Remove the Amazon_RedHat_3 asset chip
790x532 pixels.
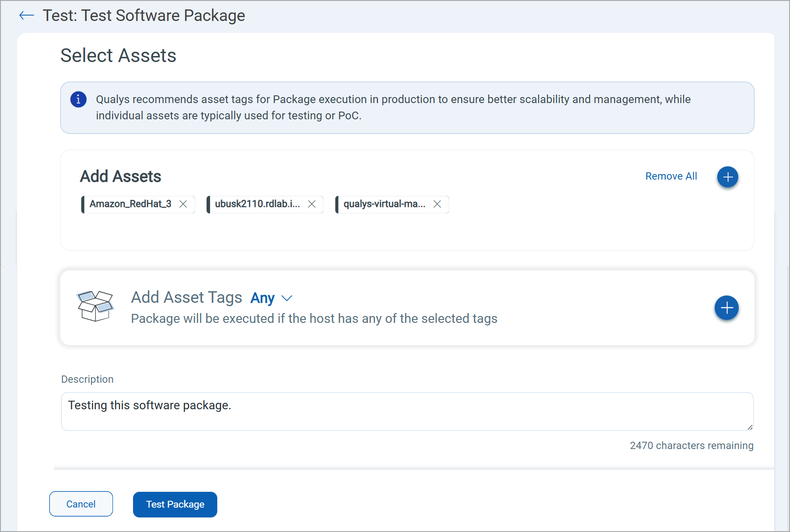coord(183,204)
